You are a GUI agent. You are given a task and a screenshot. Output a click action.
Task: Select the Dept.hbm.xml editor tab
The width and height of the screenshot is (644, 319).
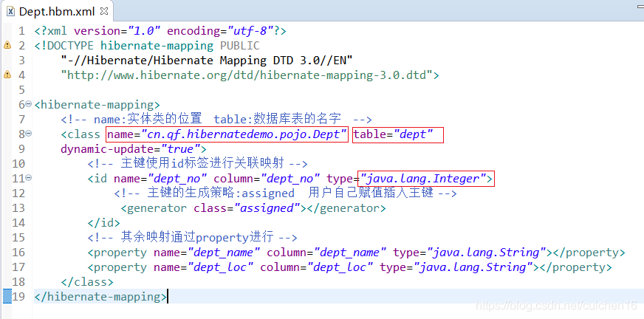pos(57,11)
